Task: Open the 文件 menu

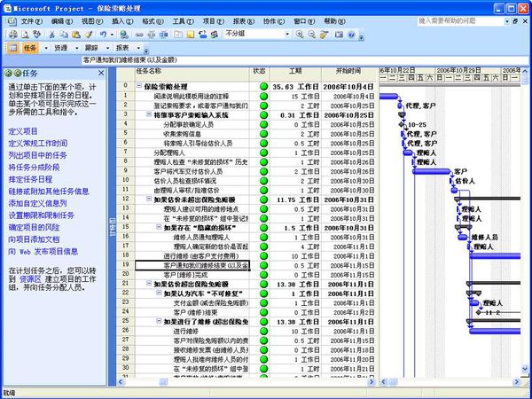Action: (x=32, y=21)
